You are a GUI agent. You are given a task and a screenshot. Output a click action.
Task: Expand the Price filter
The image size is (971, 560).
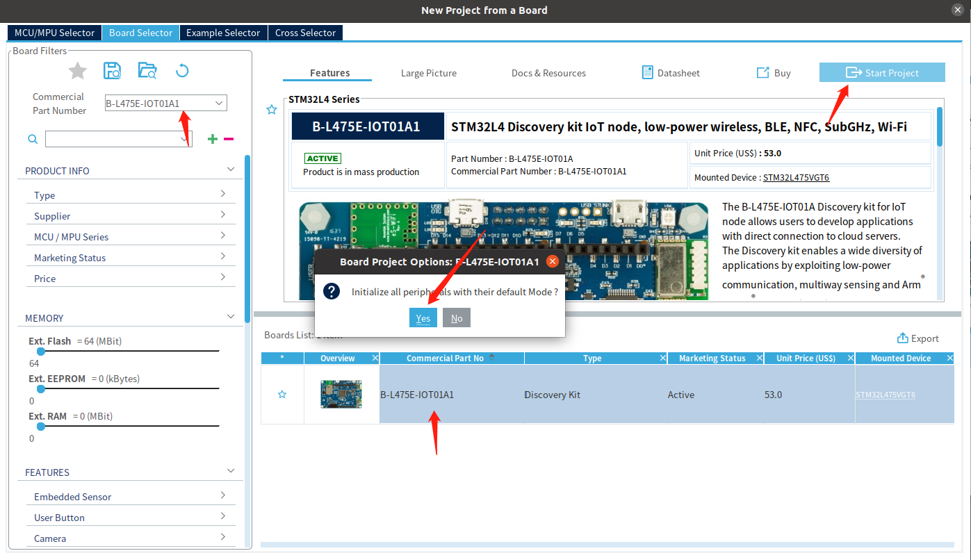tap(223, 277)
